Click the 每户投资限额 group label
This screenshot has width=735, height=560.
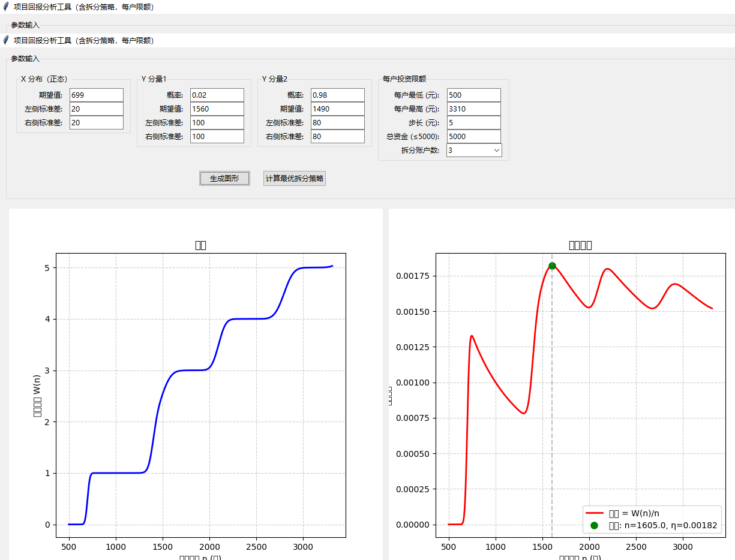click(404, 79)
